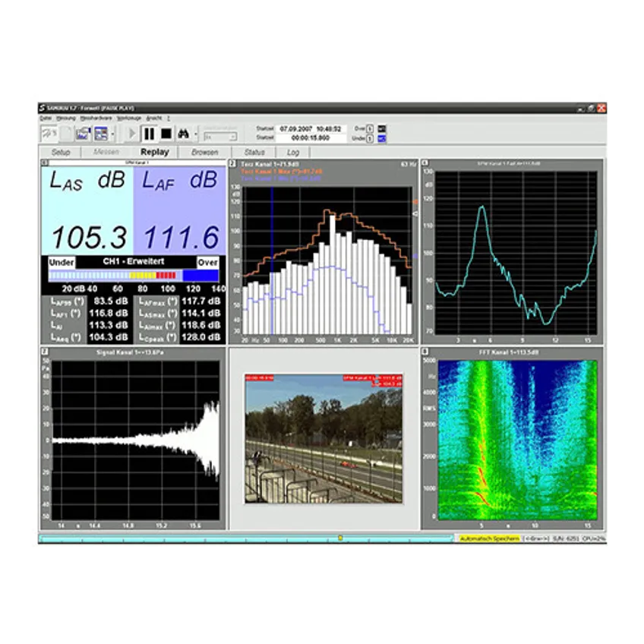Screen dimensions: 644x644
Task: Open the Browsen tab
Action: [x=204, y=152]
